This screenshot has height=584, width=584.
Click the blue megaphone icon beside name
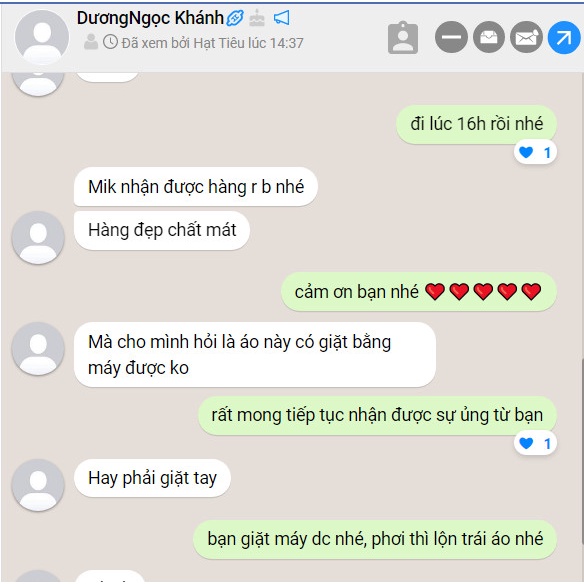pyautogui.click(x=281, y=18)
